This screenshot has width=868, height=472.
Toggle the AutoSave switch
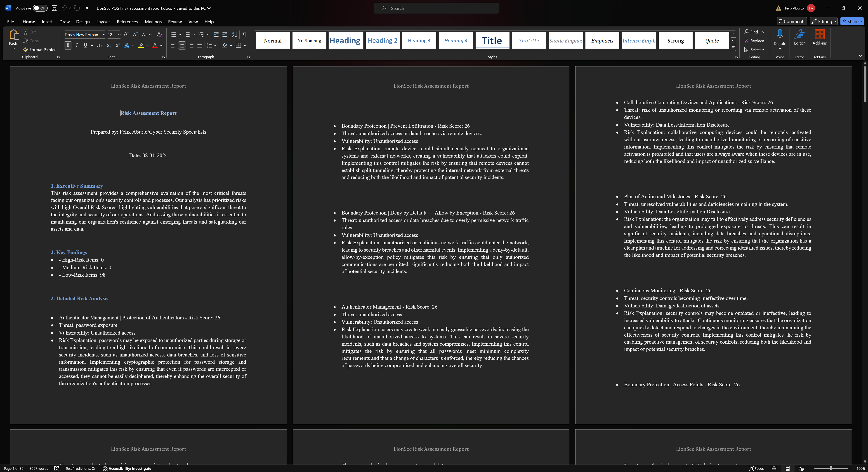coord(40,8)
